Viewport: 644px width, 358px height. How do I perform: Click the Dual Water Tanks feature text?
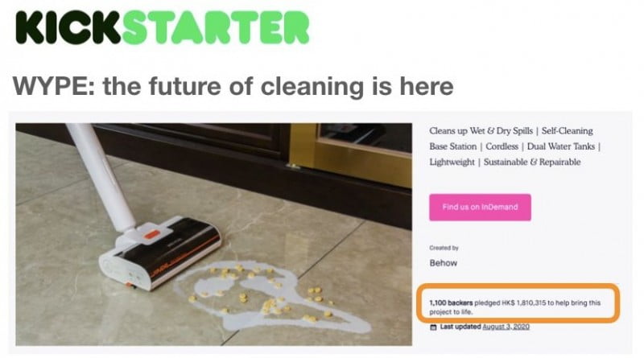(x=560, y=146)
